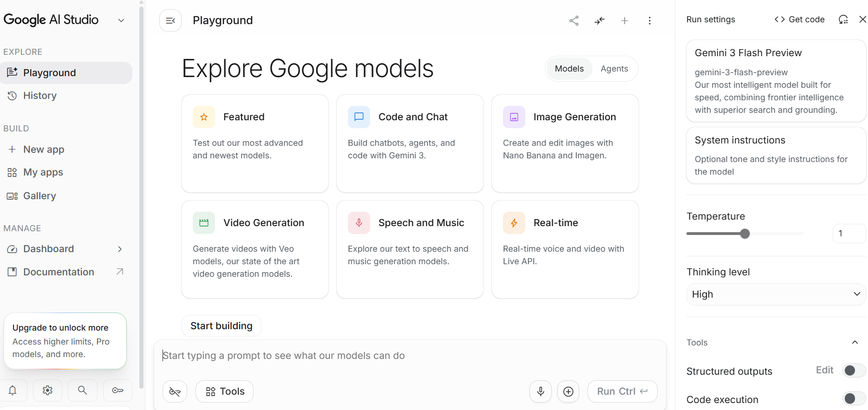Image resolution: width=868 pixels, height=410 pixels.
Task: Click the compare mode arrows icon
Action: pyautogui.click(x=600, y=20)
